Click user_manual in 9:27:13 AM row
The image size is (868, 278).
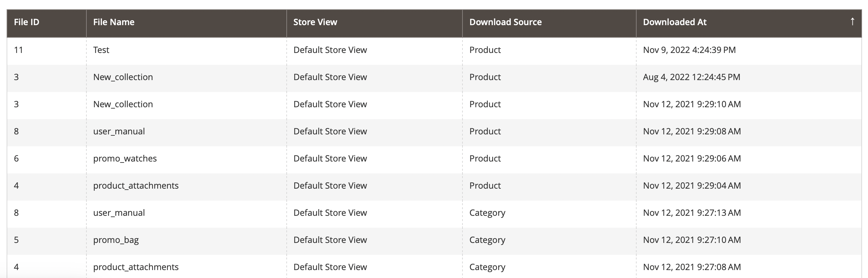click(x=119, y=213)
